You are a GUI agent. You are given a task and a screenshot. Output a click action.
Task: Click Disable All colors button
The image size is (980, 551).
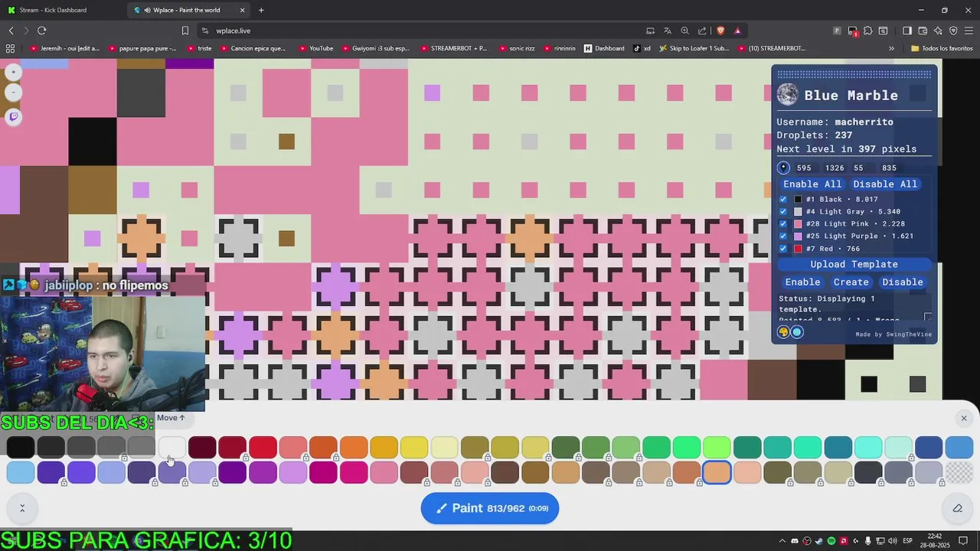tap(885, 184)
